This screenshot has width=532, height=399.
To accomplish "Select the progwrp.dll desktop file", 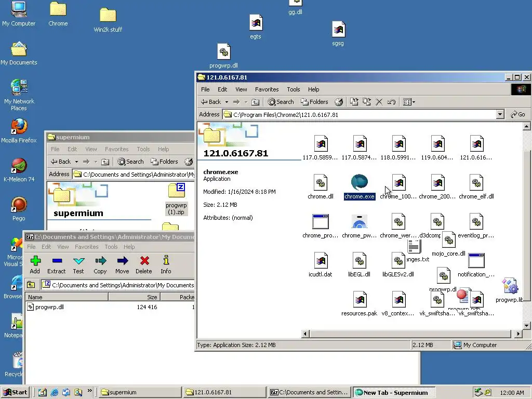I will coord(223,56).
